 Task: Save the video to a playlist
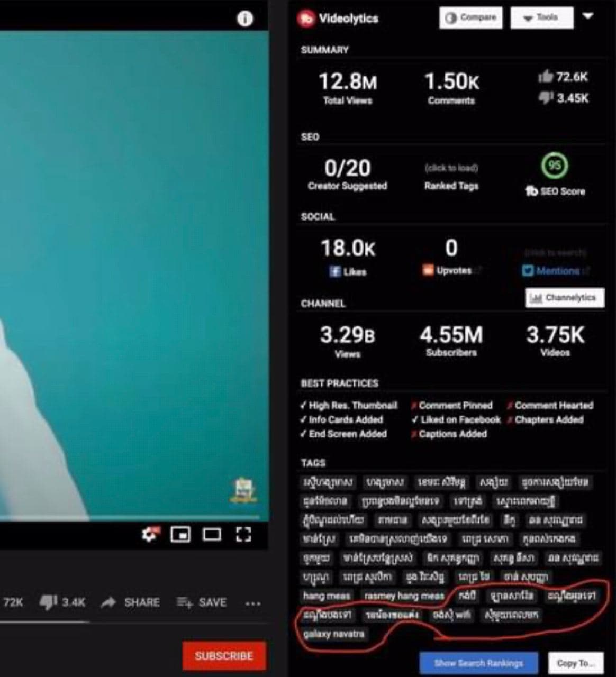pyautogui.click(x=202, y=602)
